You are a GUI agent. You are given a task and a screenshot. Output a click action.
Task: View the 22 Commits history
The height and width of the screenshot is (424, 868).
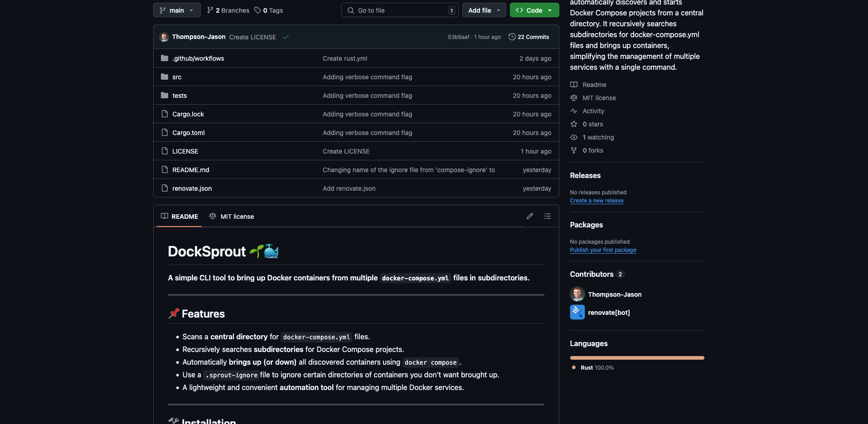pyautogui.click(x=529, y=37)
